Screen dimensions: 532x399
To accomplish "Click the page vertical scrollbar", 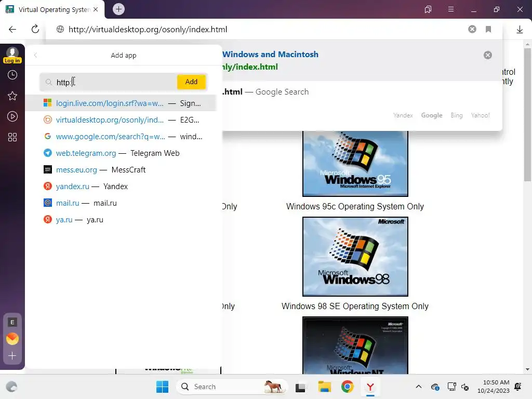I will coord(527,115).
